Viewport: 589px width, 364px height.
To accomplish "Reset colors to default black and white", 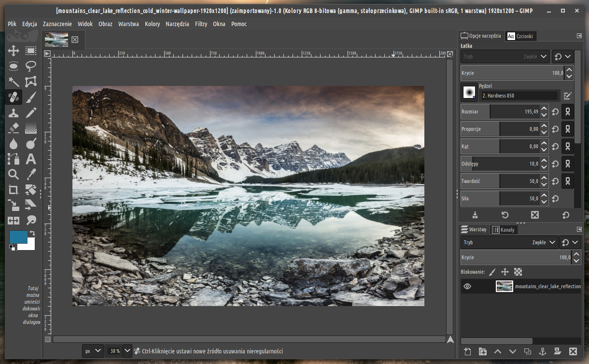I will tap(12, 248).
